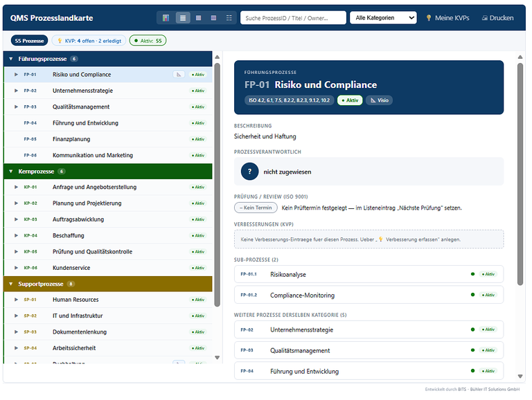Click left list scrollbar down arrow
532x400 pixels.
pyautogui.click(x=217, y=358)
